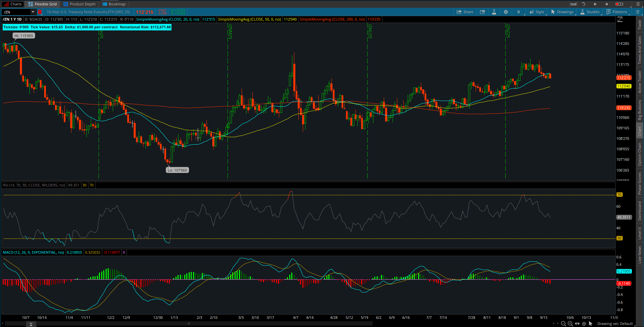644x327 pixels.
Task: Click the small scroll-right arrow at bottom
Action: [x=558, y=324]
